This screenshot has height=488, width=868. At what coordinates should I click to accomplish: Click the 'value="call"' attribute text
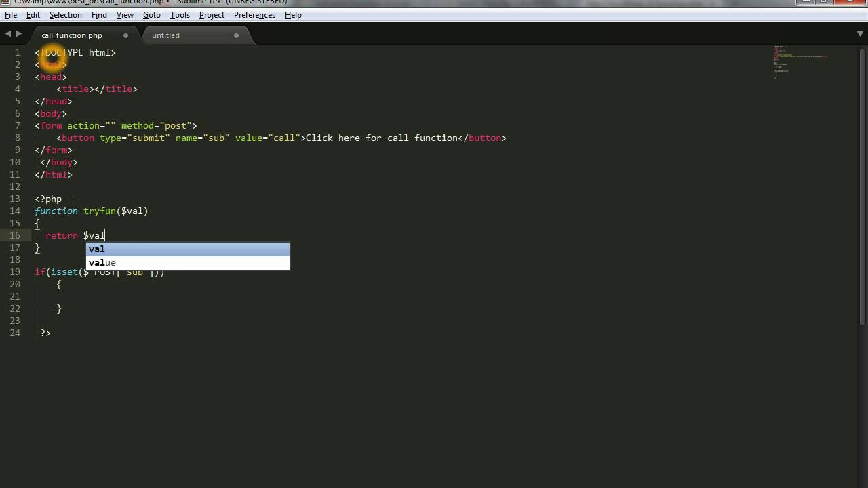point(268,138)
